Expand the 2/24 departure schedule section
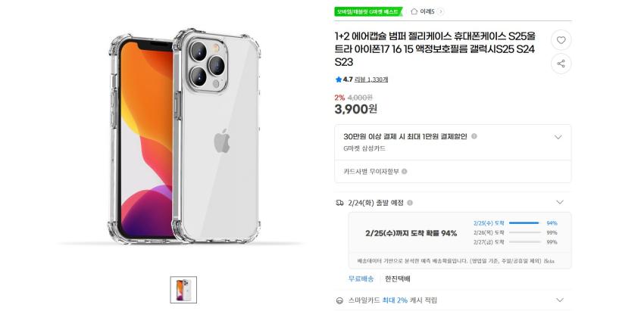Viewport: 644px width, 311px height. (x=560, y=203)
